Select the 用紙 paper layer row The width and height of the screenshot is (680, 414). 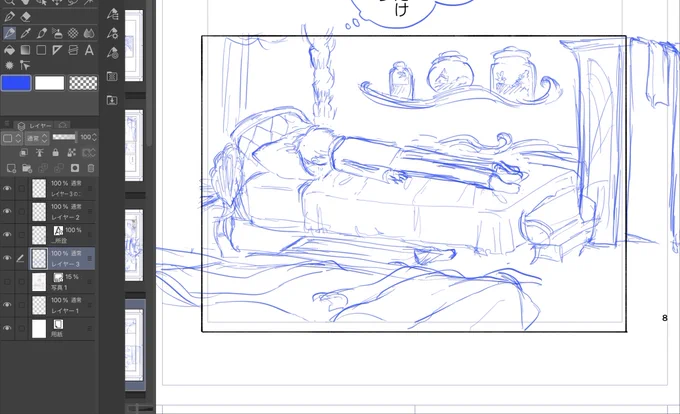pos(62,329)
